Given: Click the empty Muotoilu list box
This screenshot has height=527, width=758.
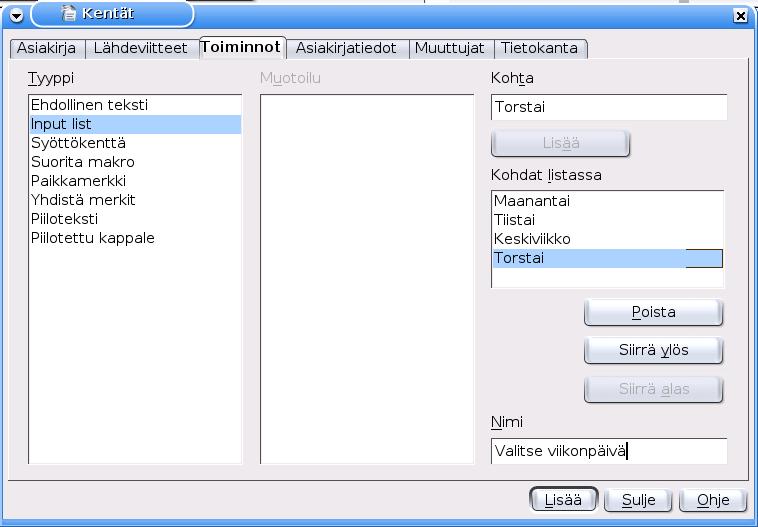Looking at the screenshot, I should (367, 279).
